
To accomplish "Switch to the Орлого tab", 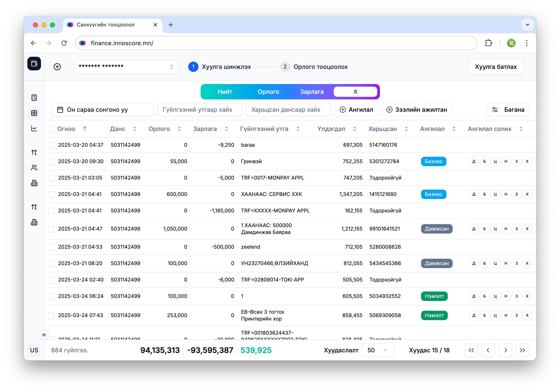I will 268,92.
